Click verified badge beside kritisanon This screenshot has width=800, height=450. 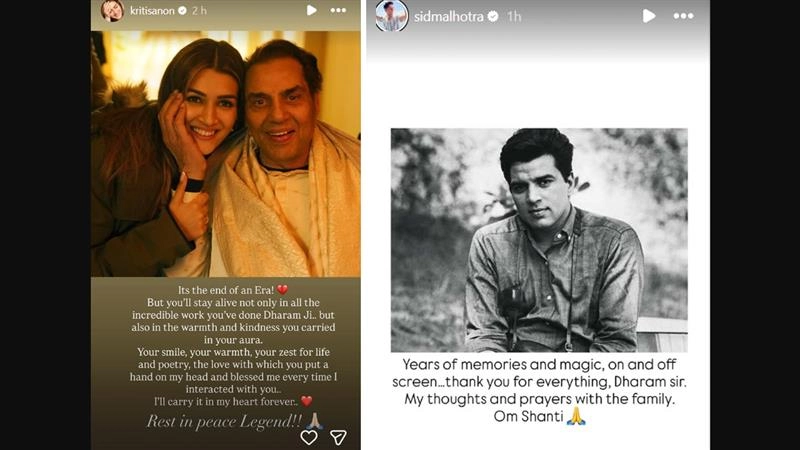pos(182,11)
